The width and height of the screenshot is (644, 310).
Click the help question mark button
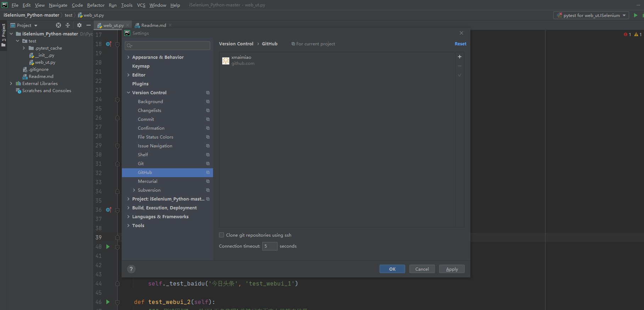tap(131, 269)
